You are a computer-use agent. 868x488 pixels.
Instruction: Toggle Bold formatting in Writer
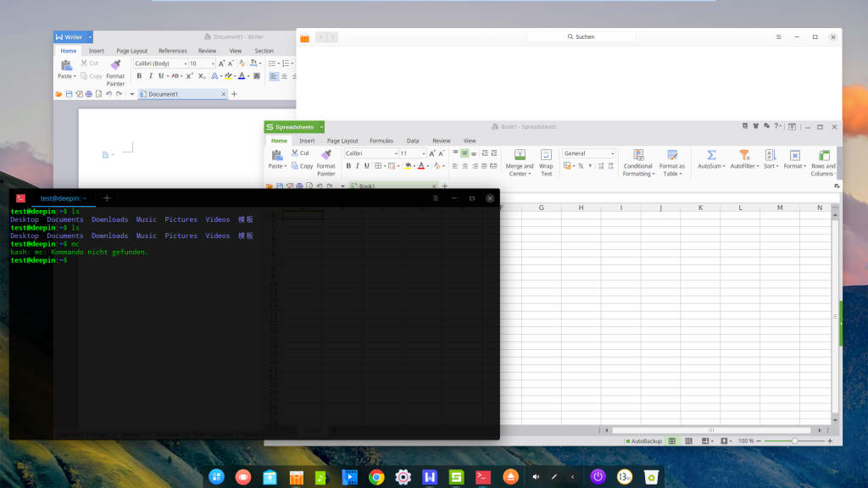point(139,76)
